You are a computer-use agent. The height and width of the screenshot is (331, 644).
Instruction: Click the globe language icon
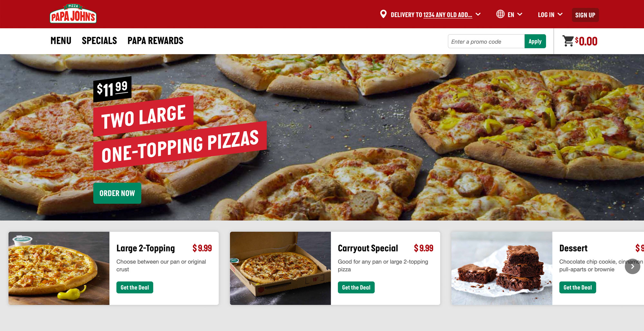pos(500,14)
